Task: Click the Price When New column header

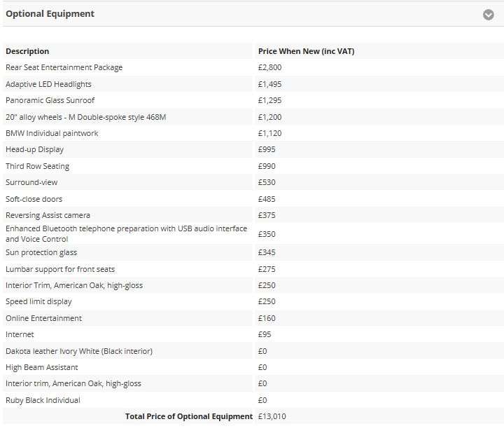Action: [x=306, y=51]
